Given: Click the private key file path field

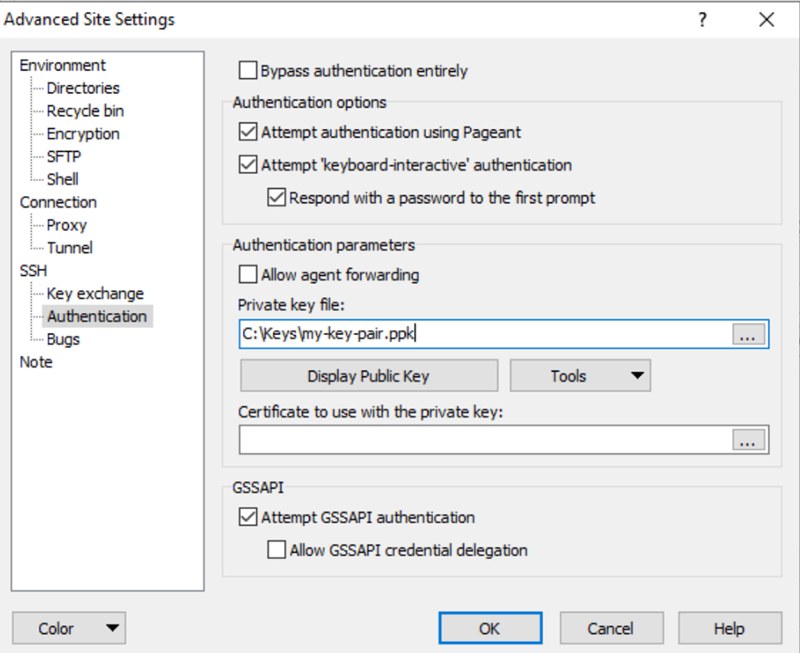Looking at the screenshot, I should (x=450, y=336).
